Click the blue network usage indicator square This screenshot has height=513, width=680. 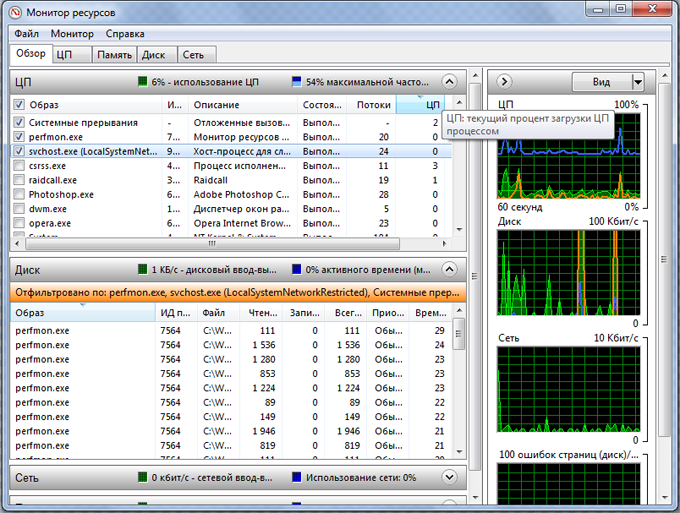pyautogui.click(x=297, y=477)
